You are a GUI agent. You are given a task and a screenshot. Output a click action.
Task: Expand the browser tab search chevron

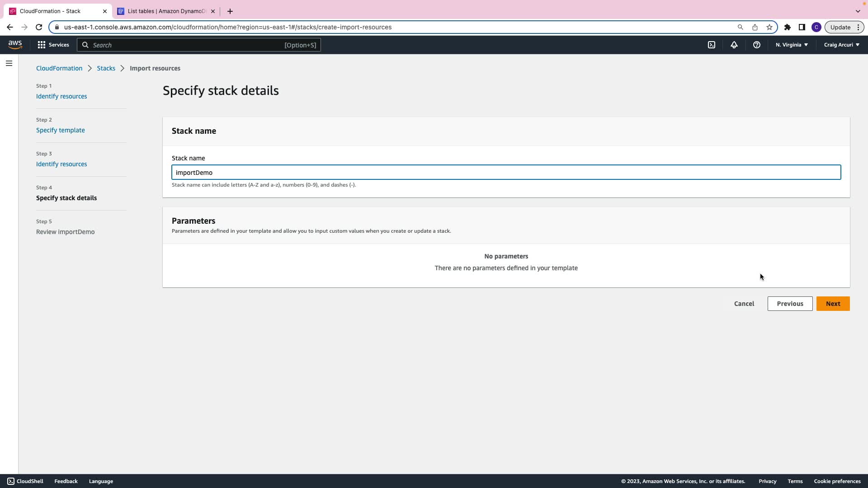pyautogui.click(x=858, y=11)
